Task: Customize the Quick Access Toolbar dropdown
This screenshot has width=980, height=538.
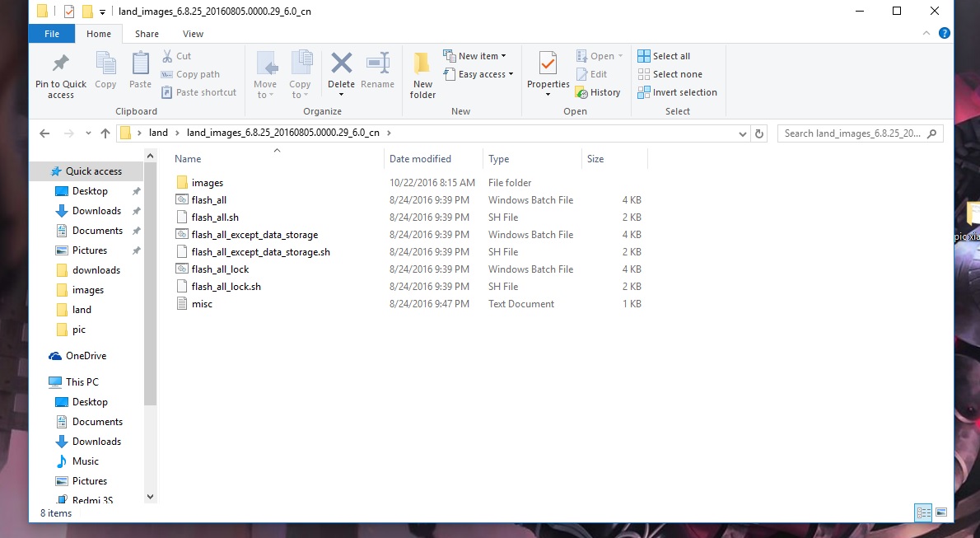Action: tap(102, 12)
